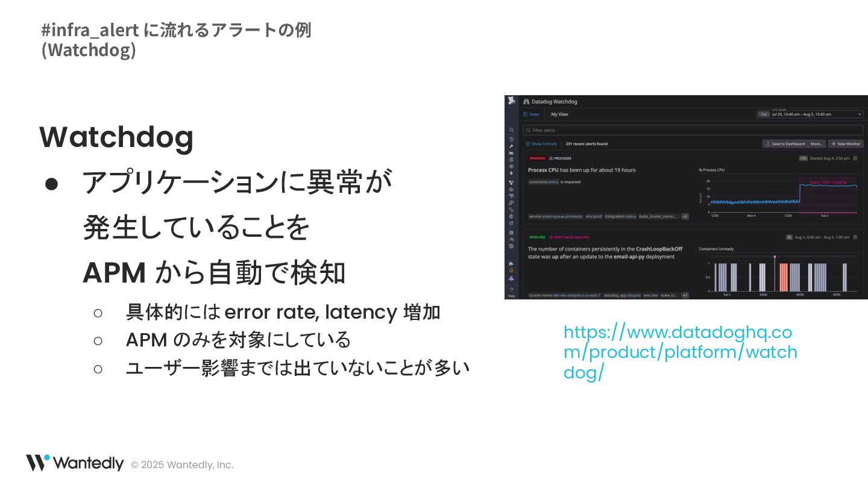Click into the Filter alerts field

point(693,130)
